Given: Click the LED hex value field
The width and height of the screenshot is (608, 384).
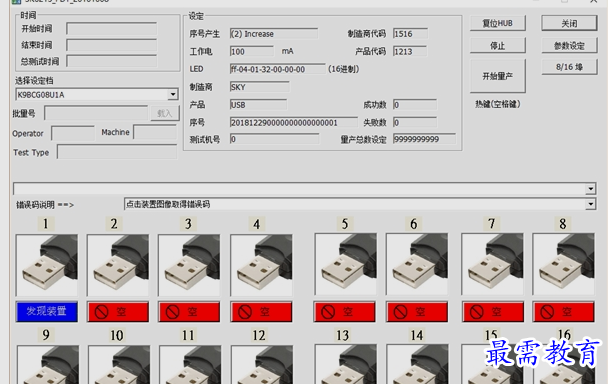Looking at the screenshot, I should (x=278, y=69).
